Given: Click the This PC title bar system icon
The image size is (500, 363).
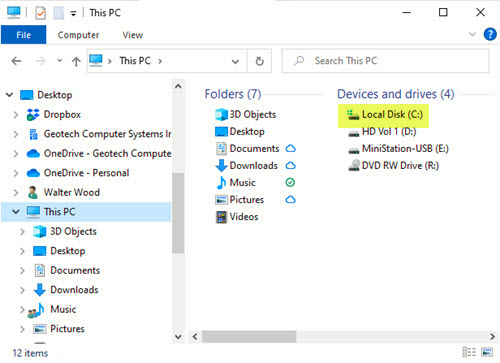Looking at the screenshot, I should pos(14,13).
